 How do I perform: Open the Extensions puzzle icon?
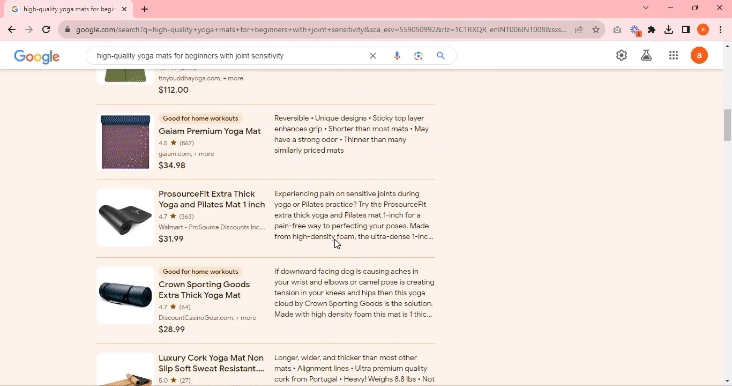point(652,29)
